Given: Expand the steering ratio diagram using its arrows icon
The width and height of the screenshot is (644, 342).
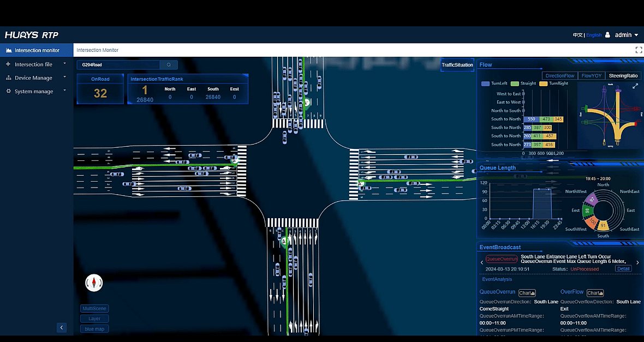Looking at the screenshot, I should pyautogui.click(x=635, y=86).
